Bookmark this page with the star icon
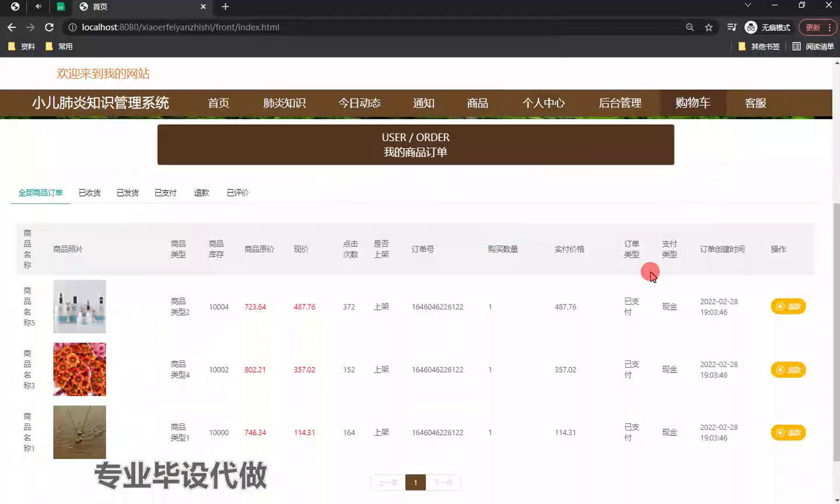840x504 pixels. tap(709, 27)
